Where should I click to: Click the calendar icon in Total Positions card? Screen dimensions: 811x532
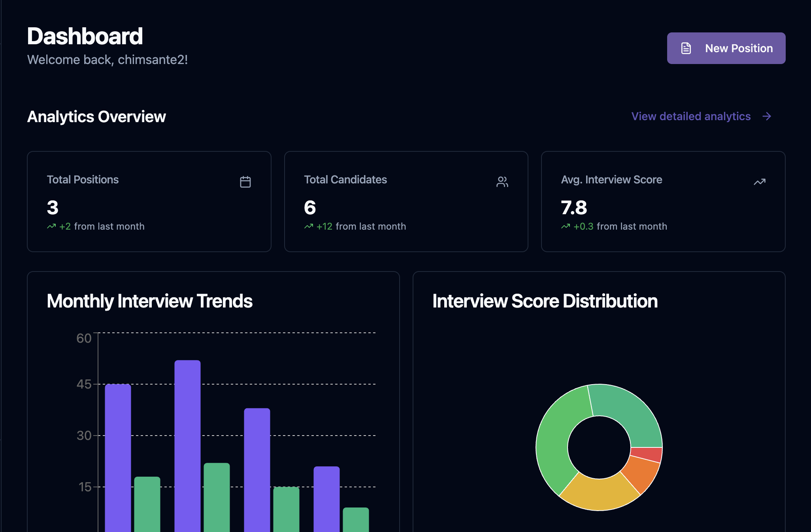click(x=245, y=182)
